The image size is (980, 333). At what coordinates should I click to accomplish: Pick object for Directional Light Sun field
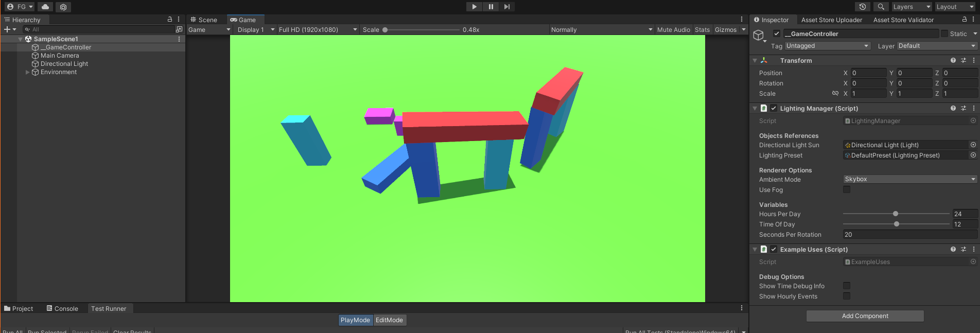click(973, 145)
